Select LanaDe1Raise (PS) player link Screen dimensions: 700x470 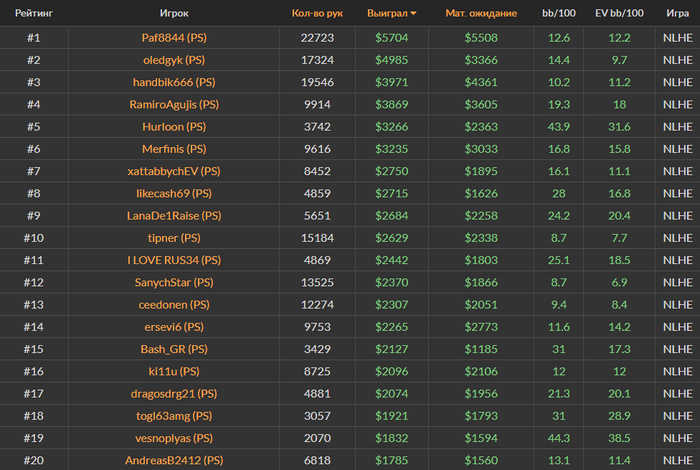point(174,216)
